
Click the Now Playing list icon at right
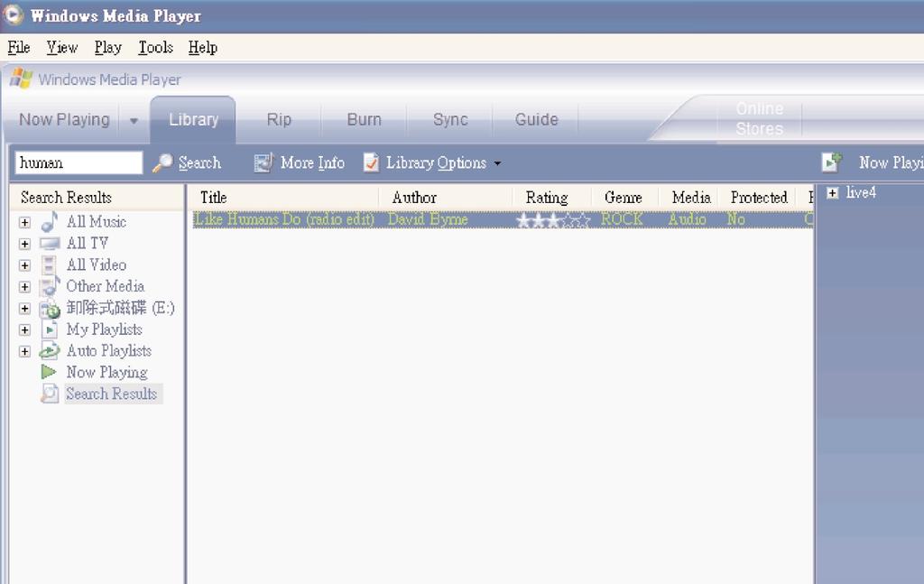point(832,162)
